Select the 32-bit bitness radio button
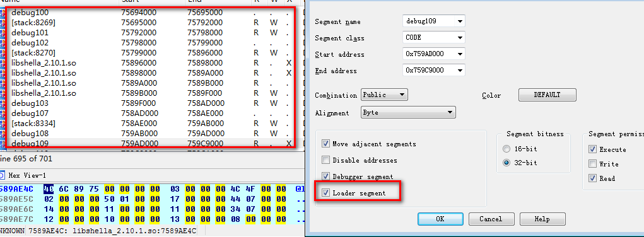The image size is (644, 237). click(x=507, y=163)
